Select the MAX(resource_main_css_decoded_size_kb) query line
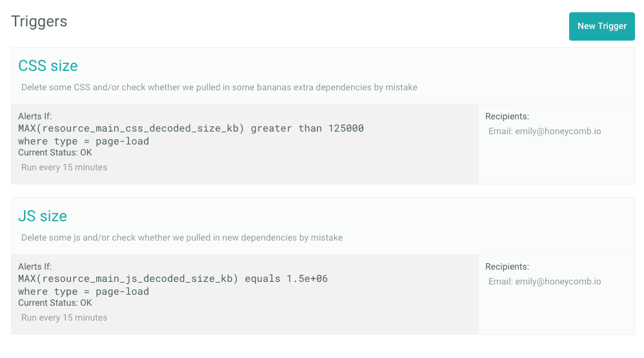 pos(190,128)
